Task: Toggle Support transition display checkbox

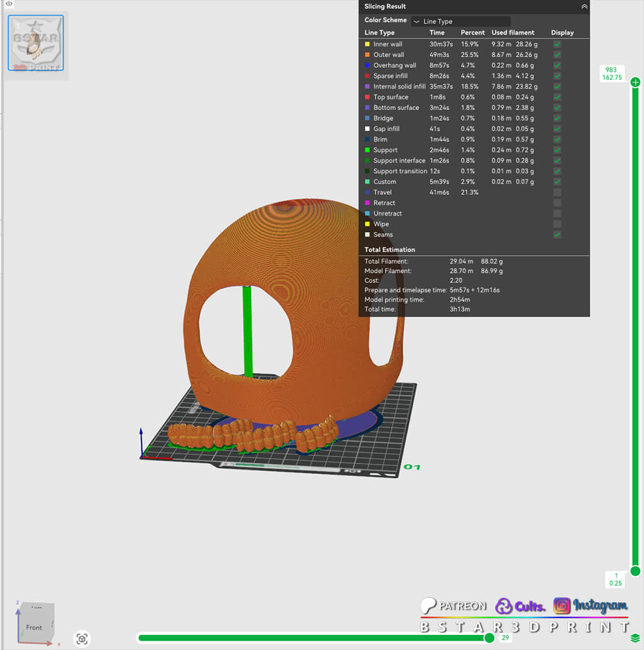Action: pyautogui.click(x=557, y=171)
